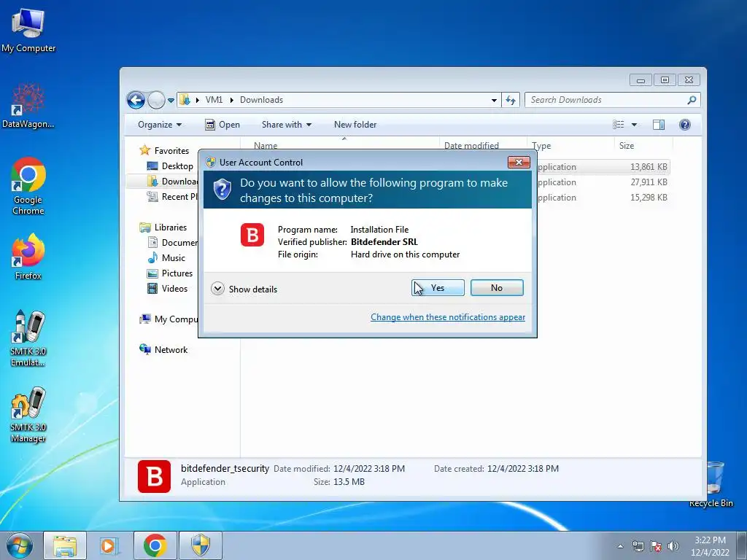Open Change when these notifications appear link
747x560 pixels.
pyautogui.click(x=448, y=317)
